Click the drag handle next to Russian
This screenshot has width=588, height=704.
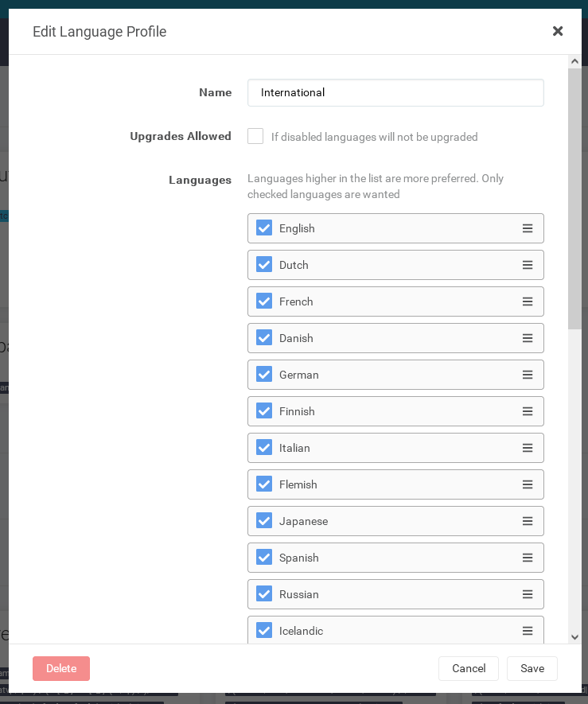pos(528,594)
